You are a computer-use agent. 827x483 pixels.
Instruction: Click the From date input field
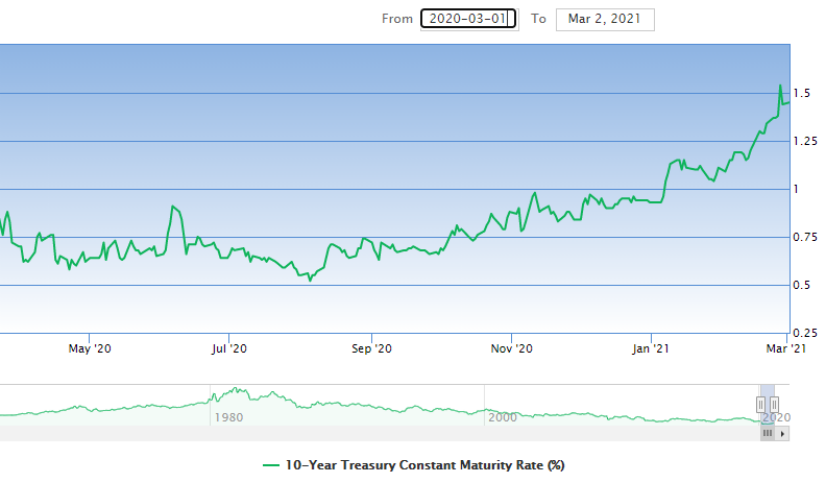coord(468,19)
